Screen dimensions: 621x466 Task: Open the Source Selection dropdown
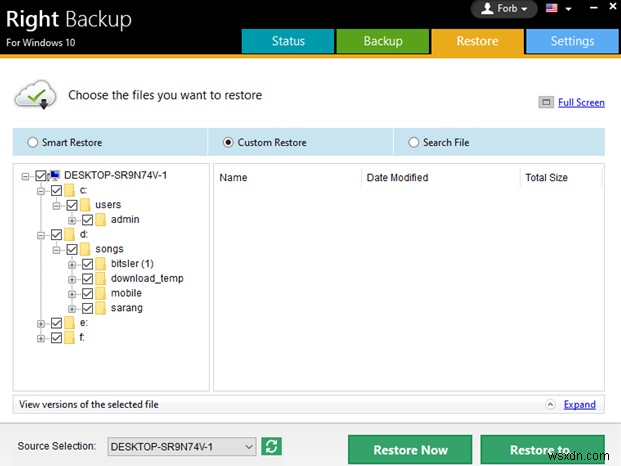(249, 447)
